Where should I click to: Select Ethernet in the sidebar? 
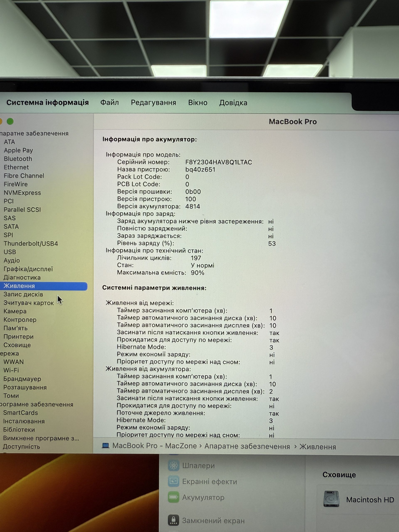point(16,167)
